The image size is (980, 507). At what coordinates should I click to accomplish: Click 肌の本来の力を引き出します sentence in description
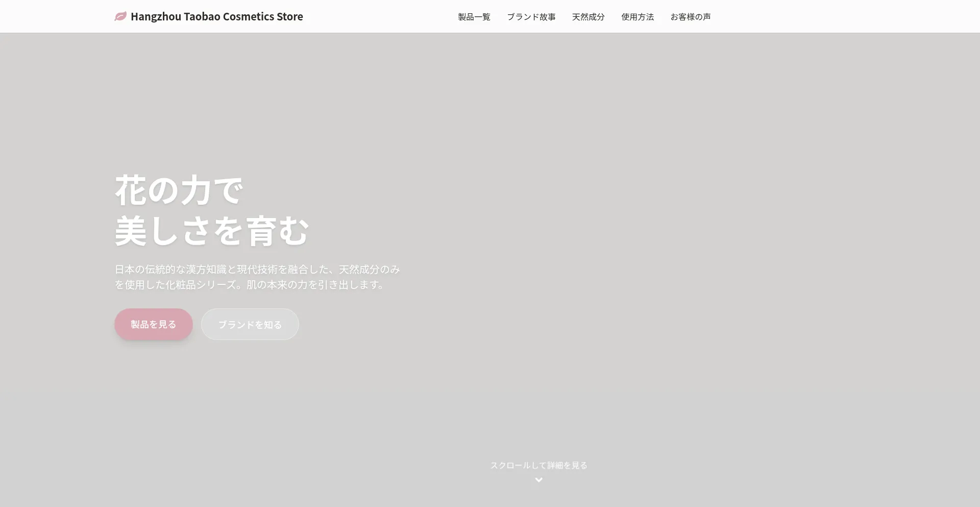click(315, 284)
